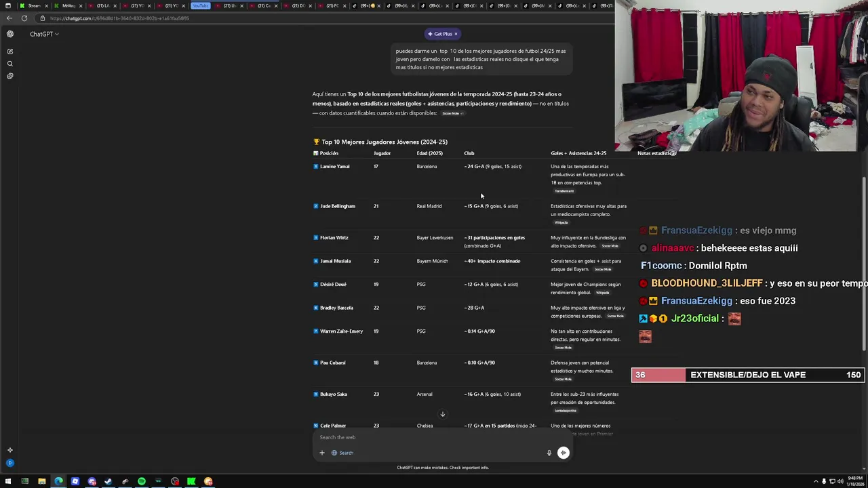Open the Soccer Mole chip in Florian Wirtz row
This screenshot has width=868, height=488.
610,246
